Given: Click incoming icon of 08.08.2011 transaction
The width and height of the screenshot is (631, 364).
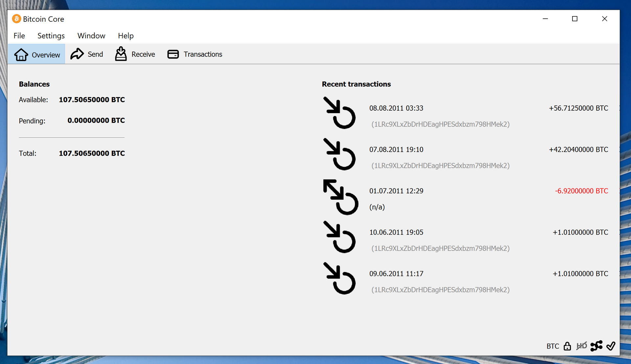Looking at the screenshot, I should (339, 113).
